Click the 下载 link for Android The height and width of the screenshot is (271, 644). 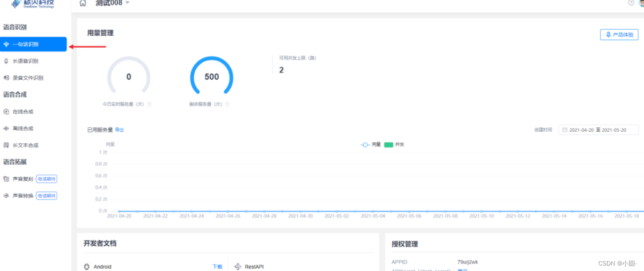[x=217, y=267]
